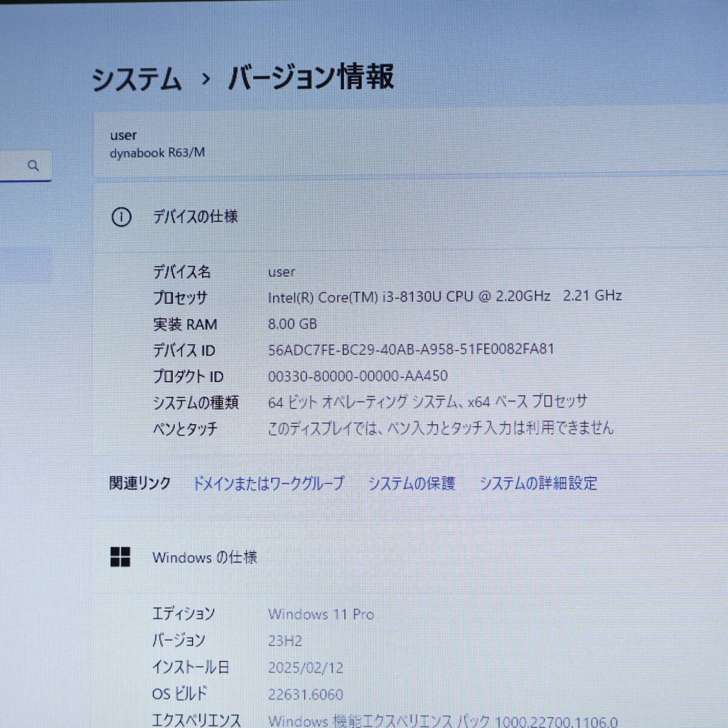Click the デバイスの仕様 section header
728x728 pixels.
point(195,217)
